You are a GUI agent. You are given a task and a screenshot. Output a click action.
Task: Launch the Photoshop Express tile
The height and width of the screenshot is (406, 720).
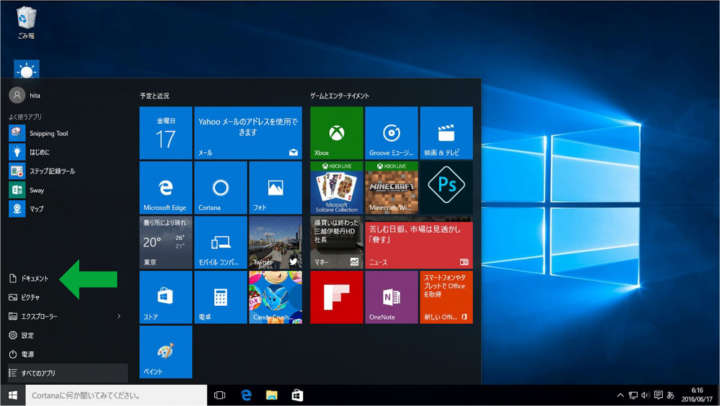pos(446,188)
